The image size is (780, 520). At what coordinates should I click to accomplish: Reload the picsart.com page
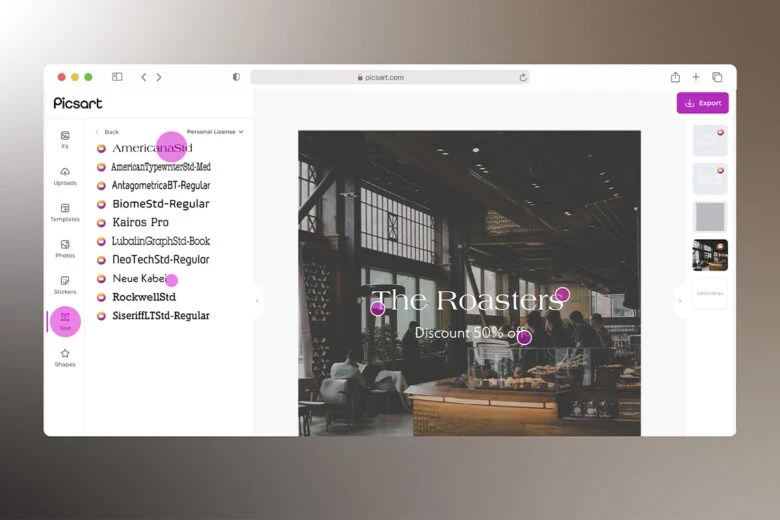[x=522, y=77]
